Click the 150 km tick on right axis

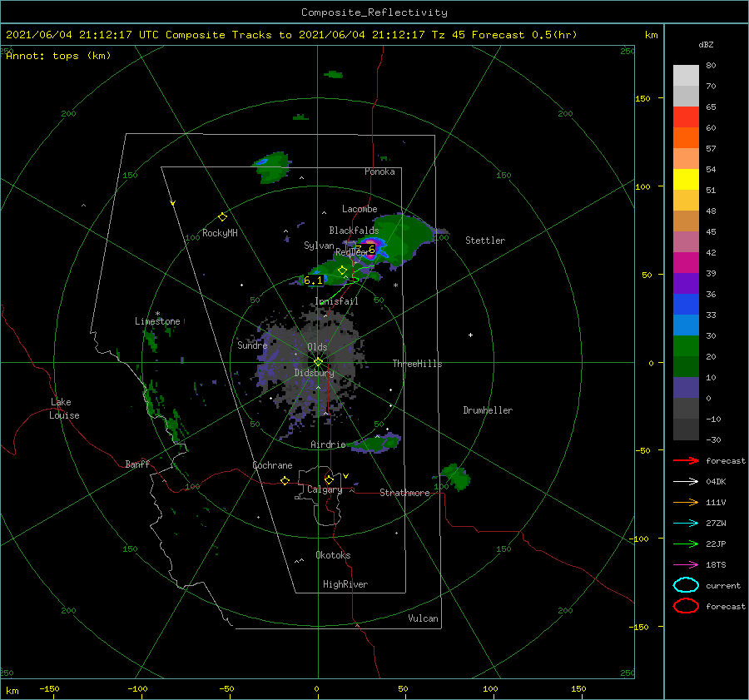643,98
